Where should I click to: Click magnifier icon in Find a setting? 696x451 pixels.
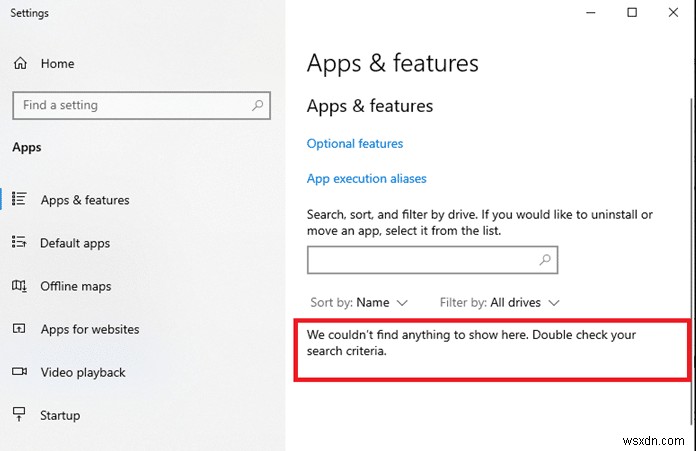pos(258,105)
